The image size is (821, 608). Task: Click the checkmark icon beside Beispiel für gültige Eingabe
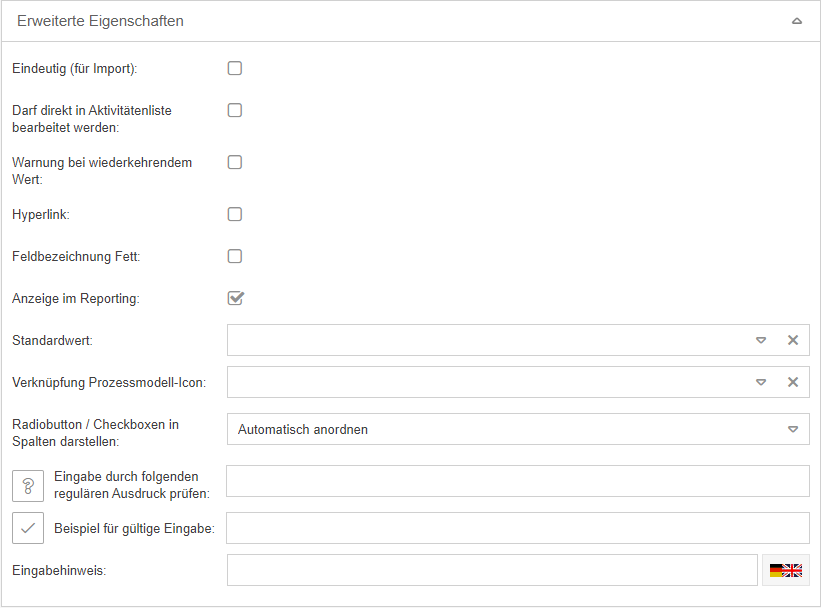(27, 527)
